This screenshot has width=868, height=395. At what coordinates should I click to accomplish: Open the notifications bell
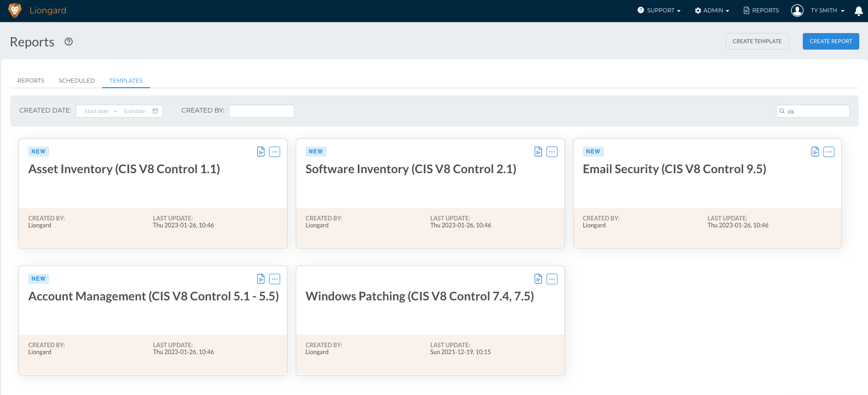[x=858, y=11]
